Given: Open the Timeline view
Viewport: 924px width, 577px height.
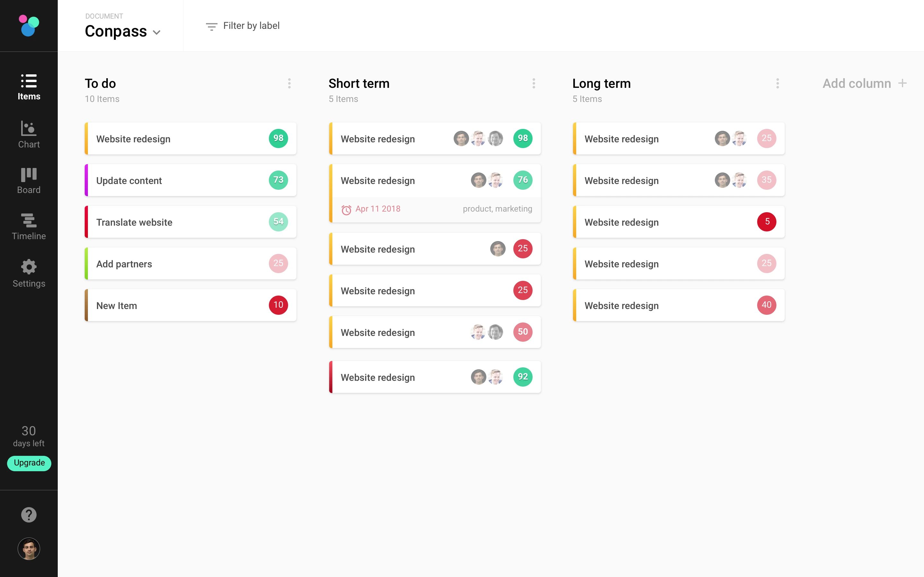Looking at the screenshot, I should tap(29, 227).
